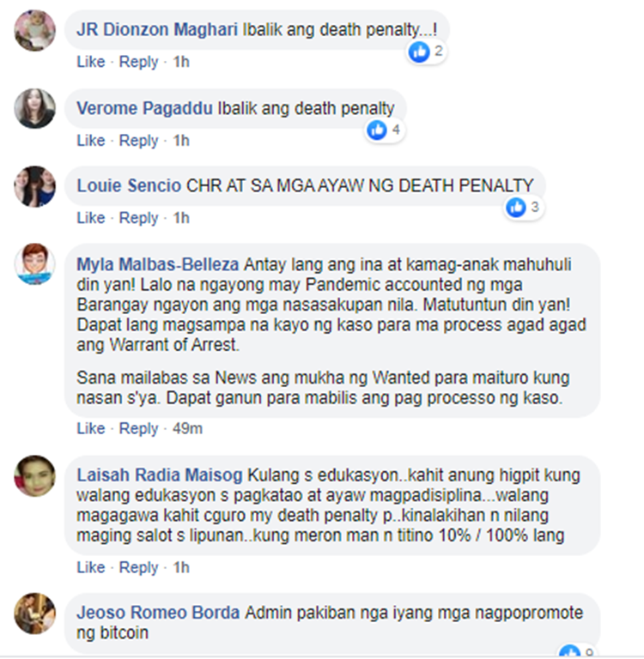
Task: Like Laisah Radia Maisog's comment
Action: (91, 567)
